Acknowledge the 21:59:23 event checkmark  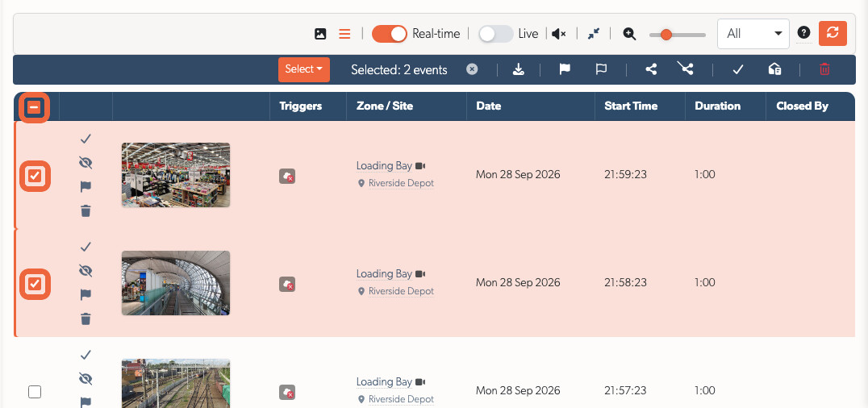(x=86, y=139)
